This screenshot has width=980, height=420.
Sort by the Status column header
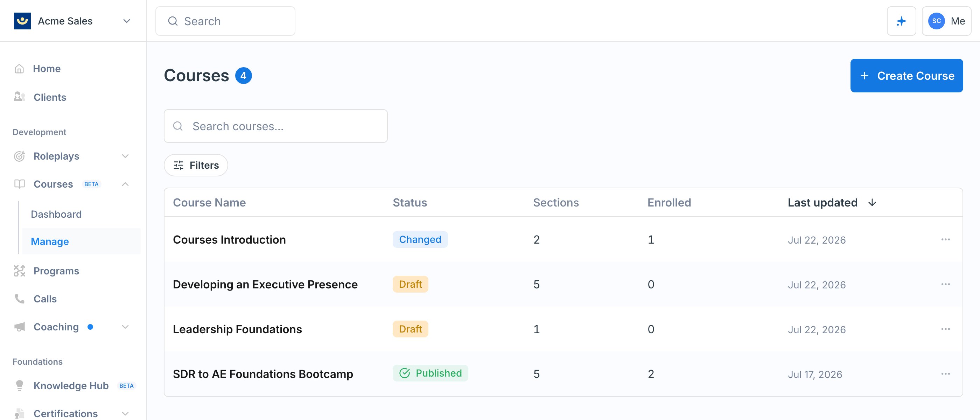pyautogui.click(x=410, y=202)
